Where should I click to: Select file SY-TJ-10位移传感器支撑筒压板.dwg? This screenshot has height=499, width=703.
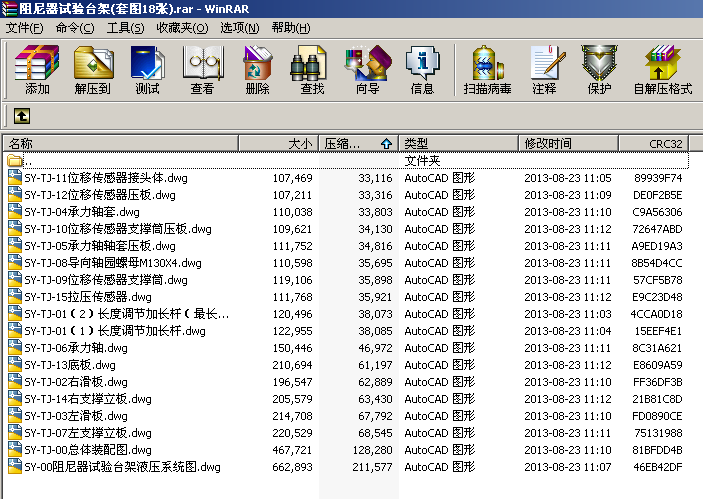[x=118, y=229]
